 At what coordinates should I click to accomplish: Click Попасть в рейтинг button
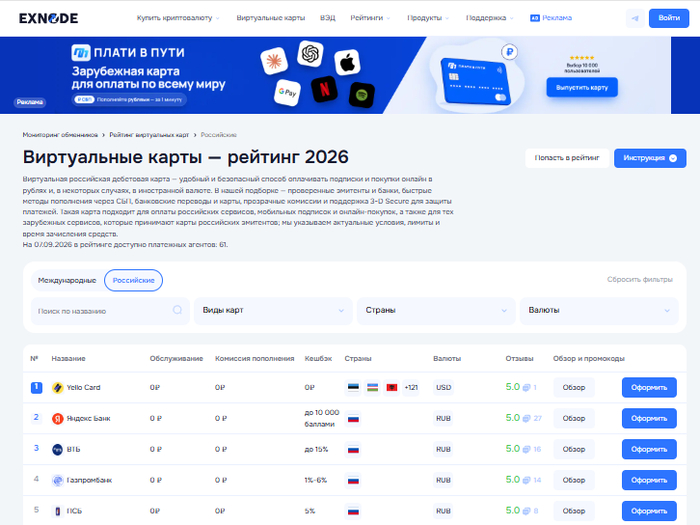coord(567,158)
